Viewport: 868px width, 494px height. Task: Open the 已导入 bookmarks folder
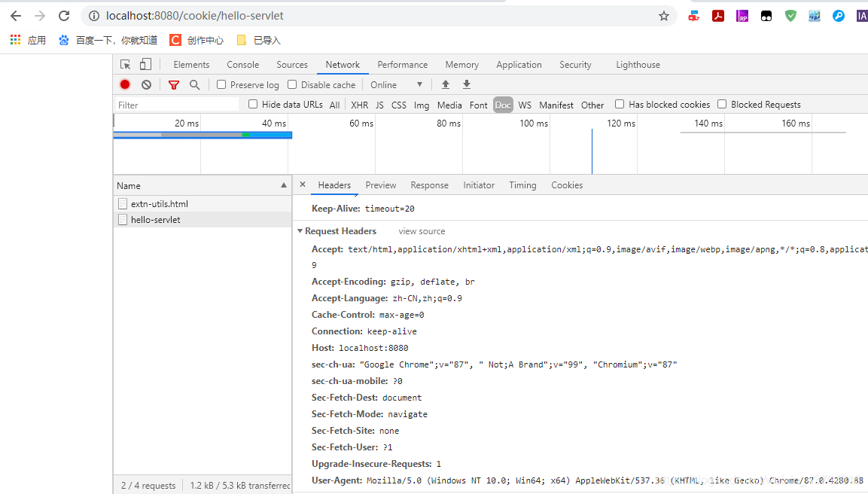(x=258, y=40)
